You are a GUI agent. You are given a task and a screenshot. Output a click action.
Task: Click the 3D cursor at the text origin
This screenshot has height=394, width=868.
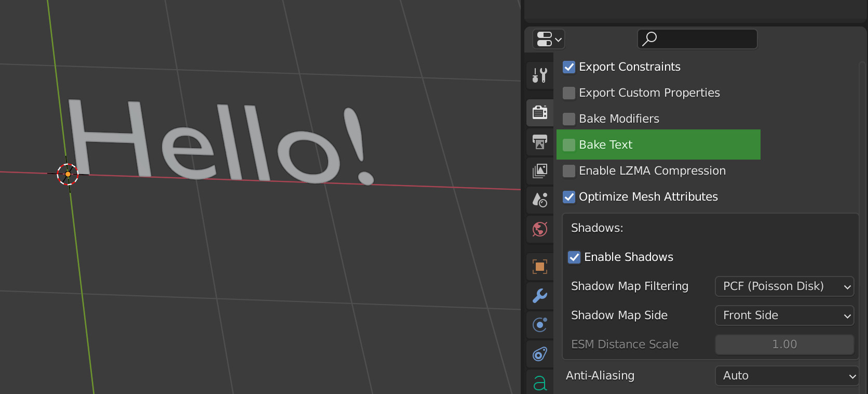click(x=67, y=174)
